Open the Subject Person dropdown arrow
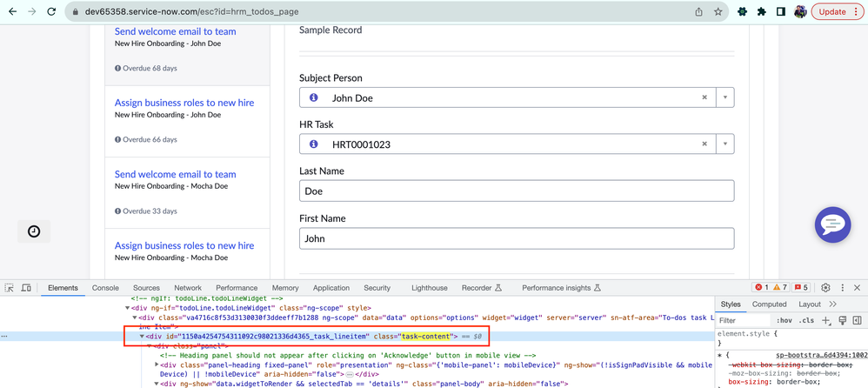Screen dimensions: 868x388 point(725,97)
